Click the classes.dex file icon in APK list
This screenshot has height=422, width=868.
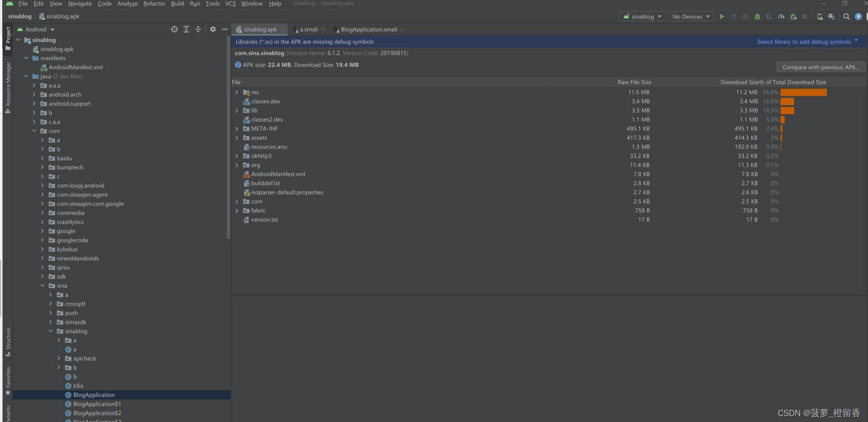[246, 102]
